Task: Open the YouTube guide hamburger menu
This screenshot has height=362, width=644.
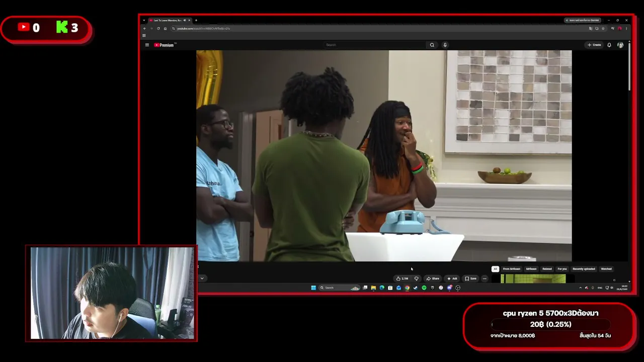Action: pyautogui.click(x=147, y=45)
